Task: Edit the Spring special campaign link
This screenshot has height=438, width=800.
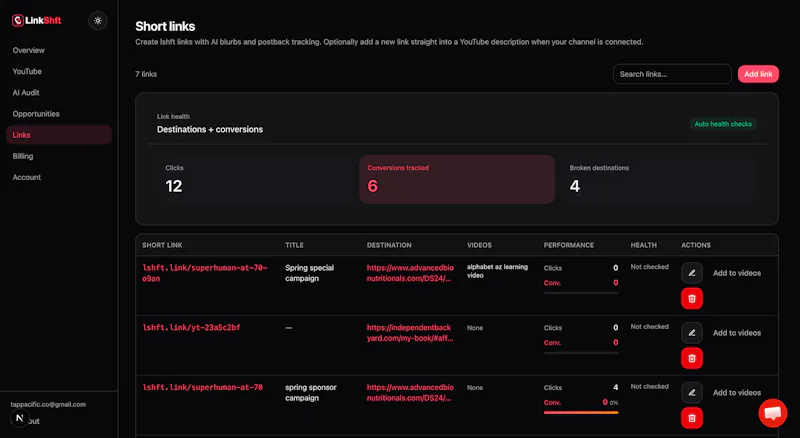Action: tap(692, 273)
